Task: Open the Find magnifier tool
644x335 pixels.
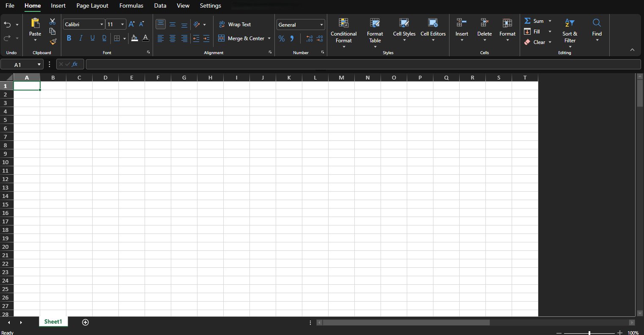Action: (597, 23)
